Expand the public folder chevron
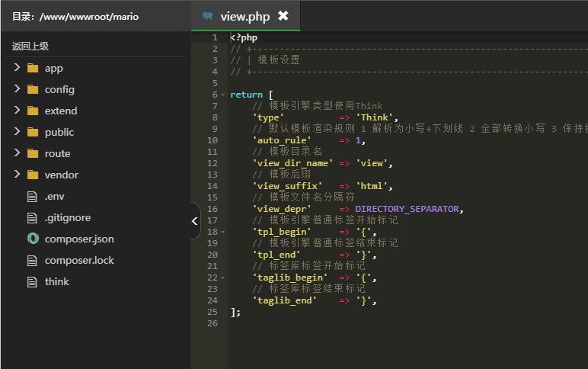 [x=17, y=131]
